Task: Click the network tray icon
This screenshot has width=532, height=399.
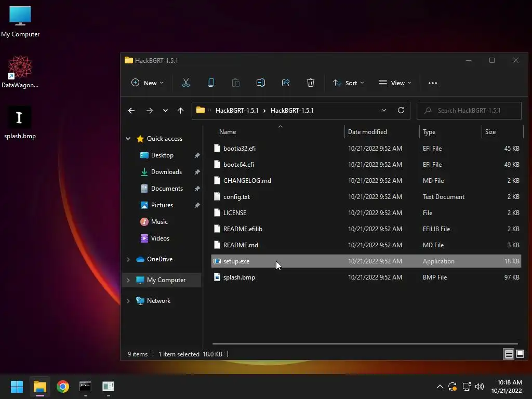Action: [x=467, y=387]
